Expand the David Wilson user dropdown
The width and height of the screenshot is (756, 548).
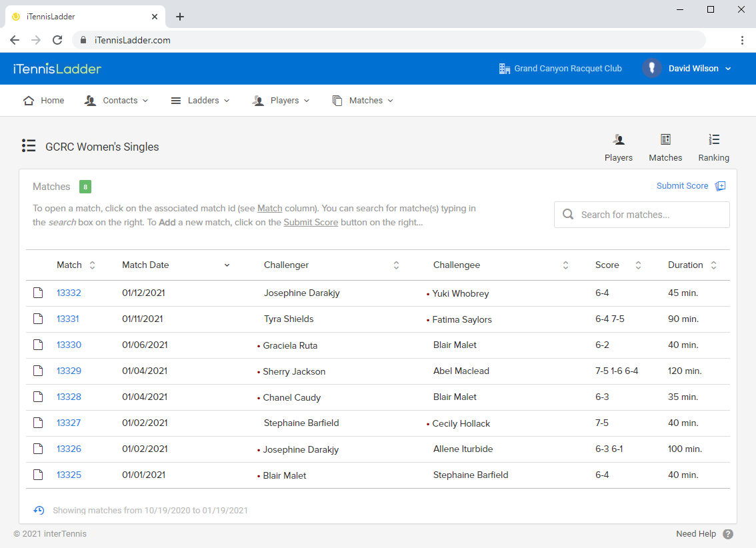tap(728, 69)
